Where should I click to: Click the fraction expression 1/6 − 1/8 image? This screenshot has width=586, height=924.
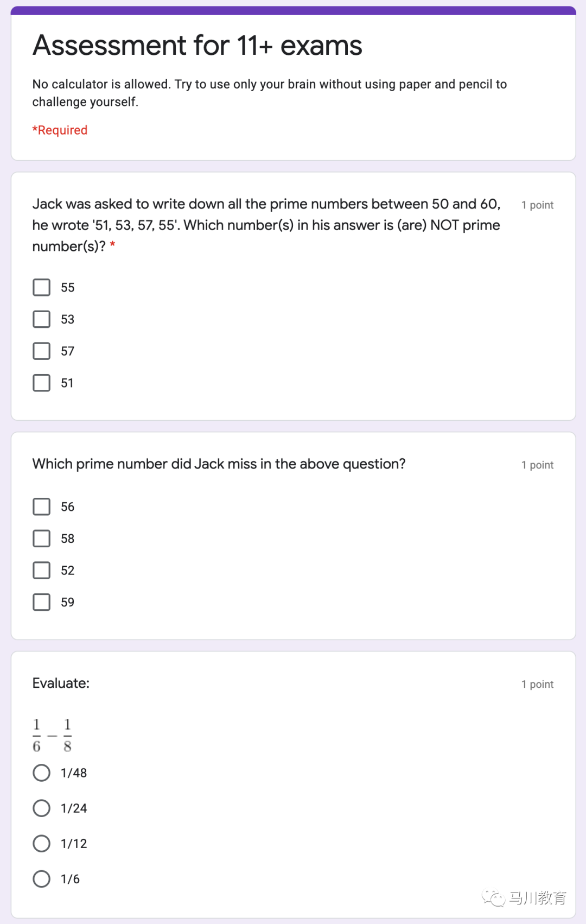[52, 735]
